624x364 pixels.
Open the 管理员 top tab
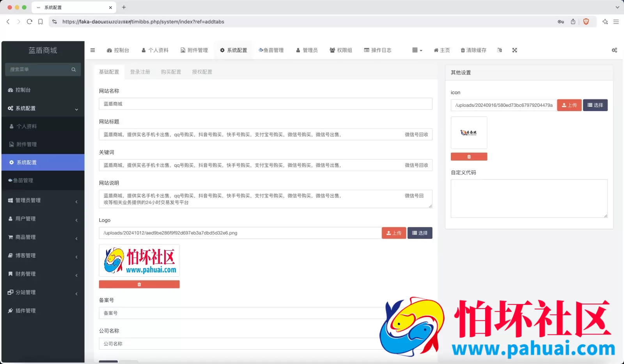coord(307,50)
